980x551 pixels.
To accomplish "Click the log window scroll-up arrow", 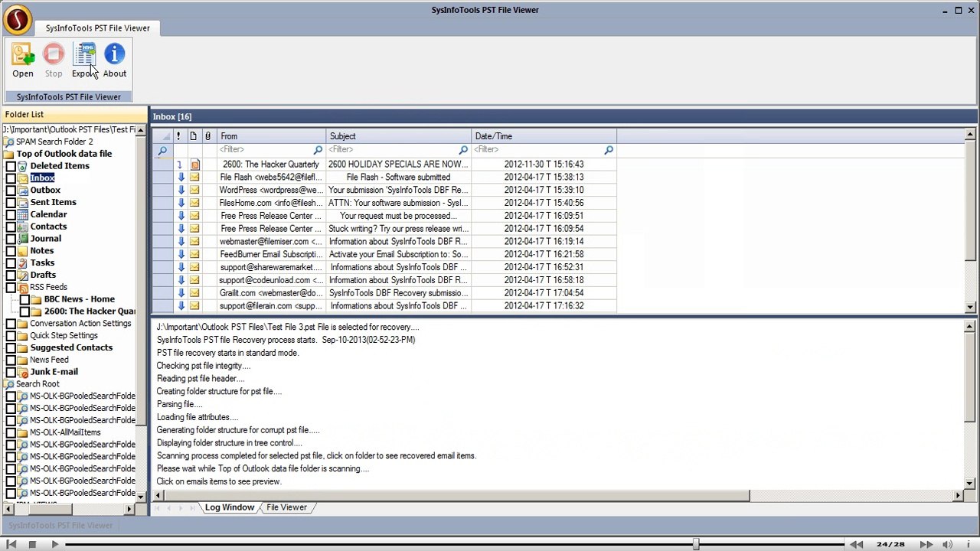I will [970, 327].
